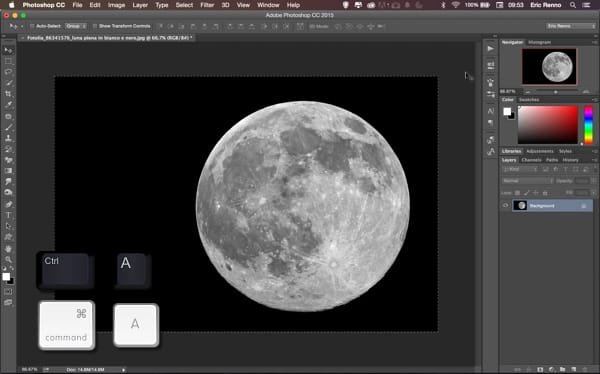Select the Pen tool
600x374 pixels.
click(8, 204)
